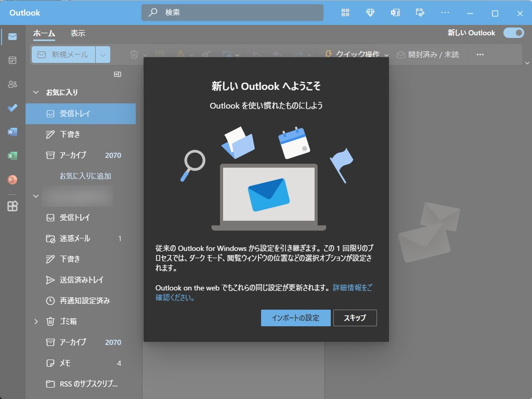
Task: Select the Mail icon in the navigation rail
Action: (x=12, y=37)
